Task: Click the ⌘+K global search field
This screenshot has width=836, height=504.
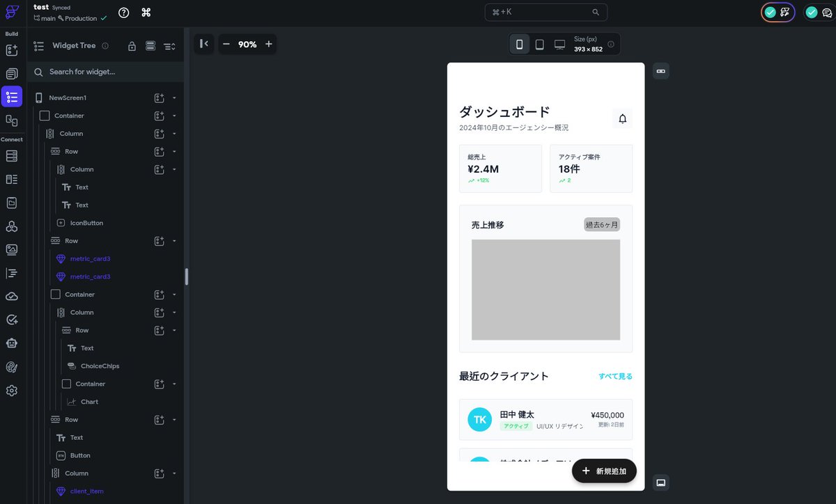Action: [x=546, y=13]
